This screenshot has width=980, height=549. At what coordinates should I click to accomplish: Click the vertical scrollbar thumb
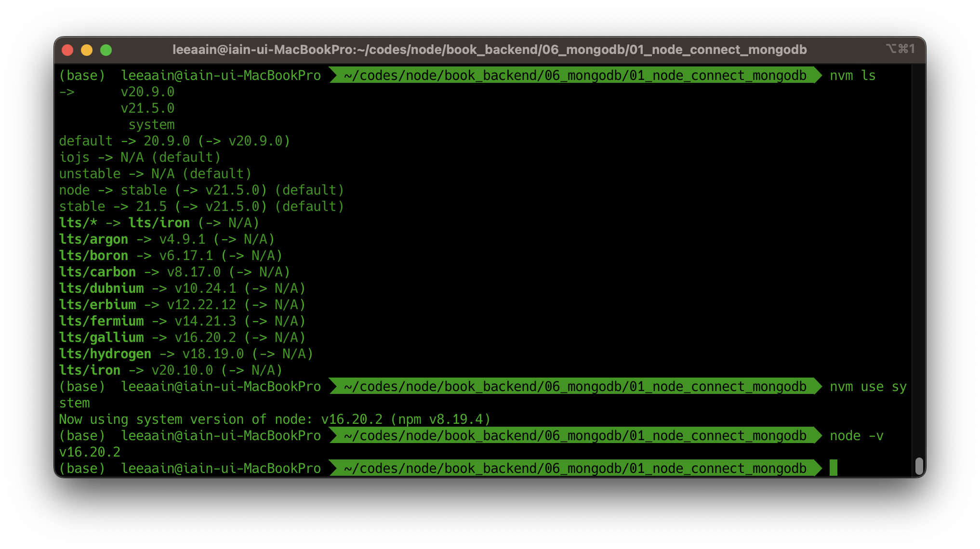coord(919,466)
